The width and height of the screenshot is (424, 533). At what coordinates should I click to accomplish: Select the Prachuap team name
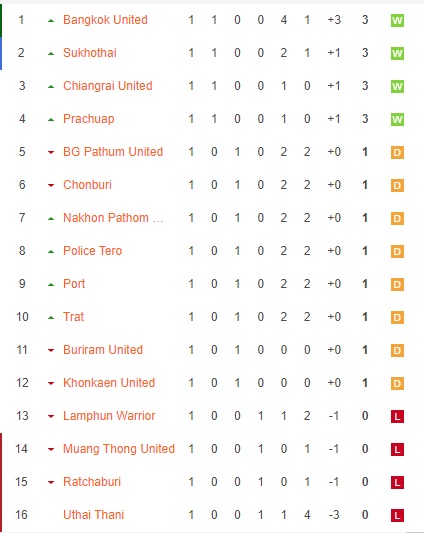[89, 119]
